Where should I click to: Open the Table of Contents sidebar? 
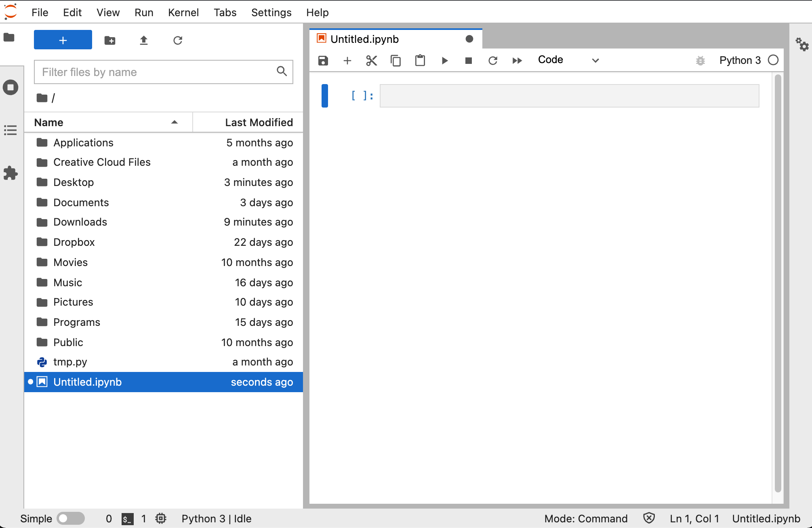[x=11, y=130]
